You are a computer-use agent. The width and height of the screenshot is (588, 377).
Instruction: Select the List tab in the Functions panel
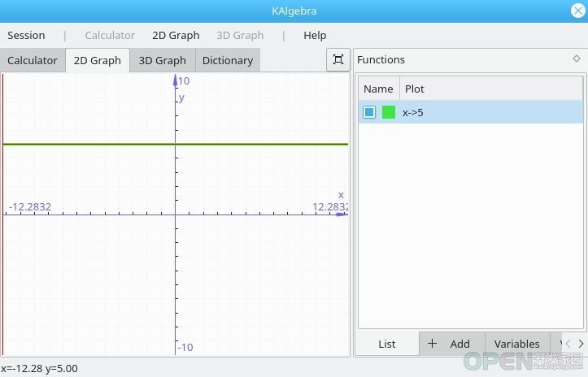pyautogui.click(x=386, y=344)
